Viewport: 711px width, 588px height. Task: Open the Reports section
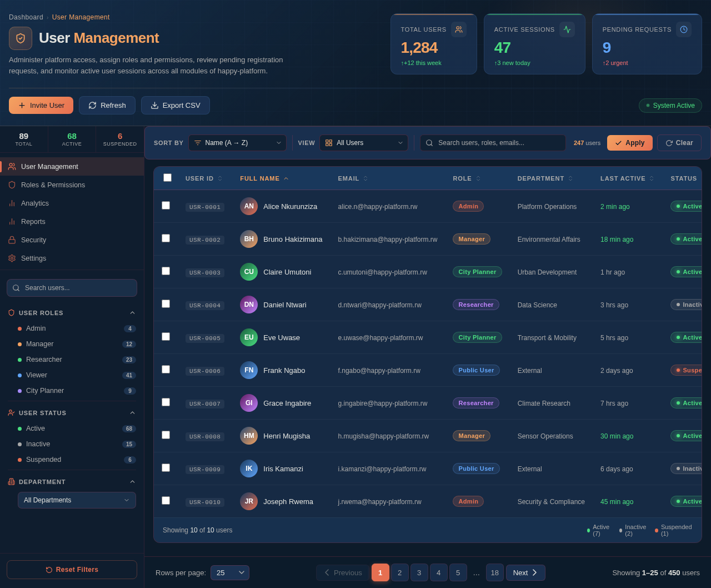[x=72, y=222]
